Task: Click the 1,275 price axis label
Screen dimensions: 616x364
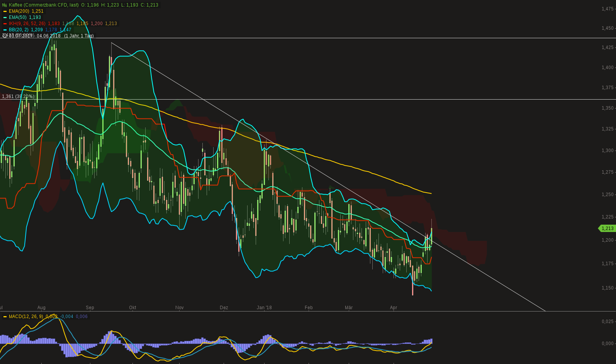Action: (x=608, y=172)
